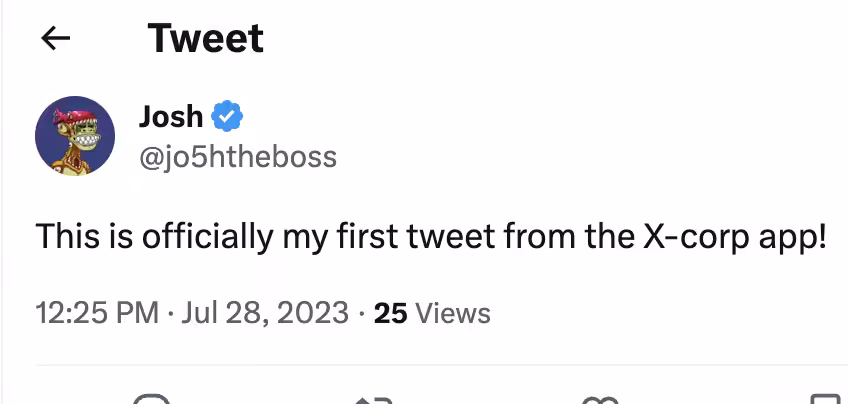Screen dimensions: 848x404
Task: Open Josh's ape profile picture
Action: pos(75,136)
